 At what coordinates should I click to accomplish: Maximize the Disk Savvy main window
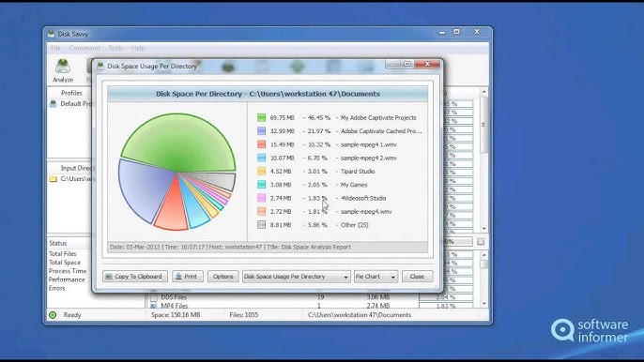456,32
